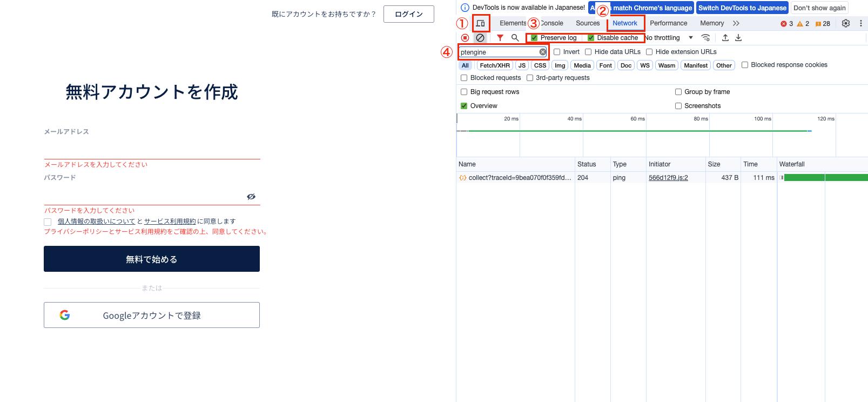Check the terms agreement checkbox

coord(48,222)
